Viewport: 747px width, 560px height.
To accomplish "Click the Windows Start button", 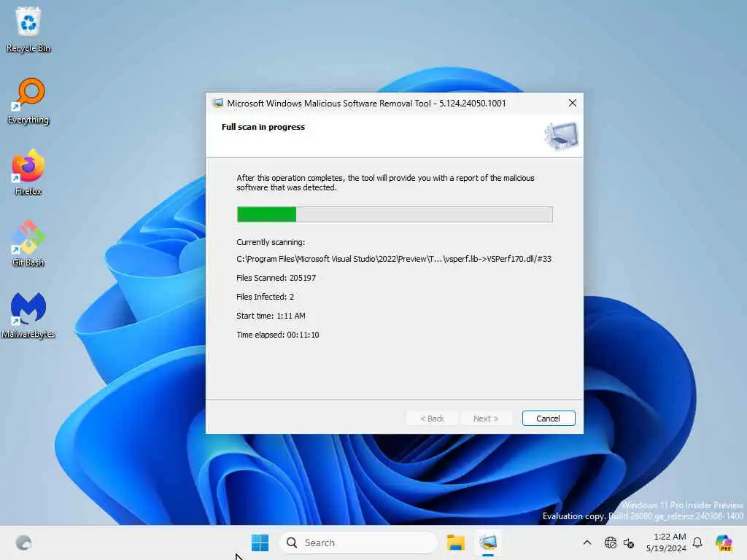I will 260,542.
